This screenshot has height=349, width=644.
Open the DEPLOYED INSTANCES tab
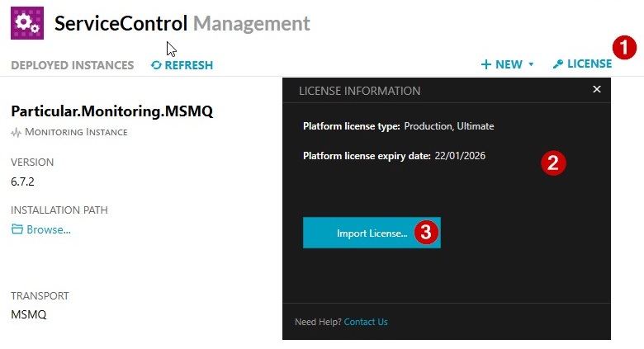tap(72, 65)
